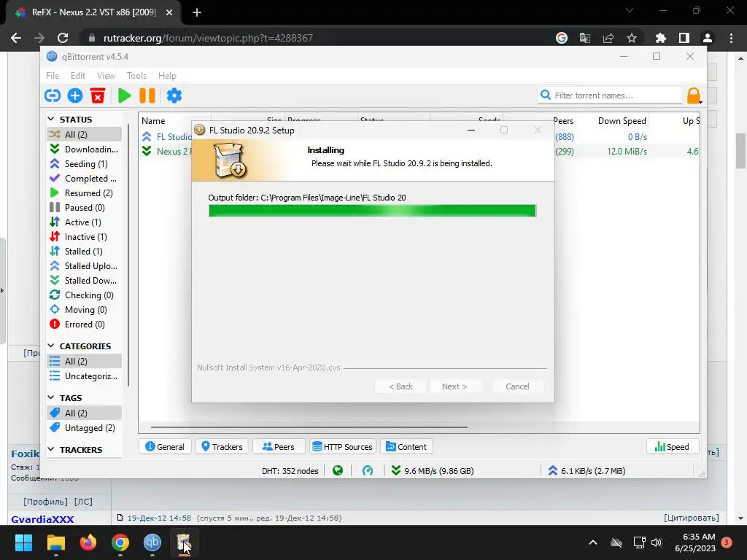Click the orange lock icon in qBittorrent
Viewport: 747px width, 560px height.
coord(693,96)
